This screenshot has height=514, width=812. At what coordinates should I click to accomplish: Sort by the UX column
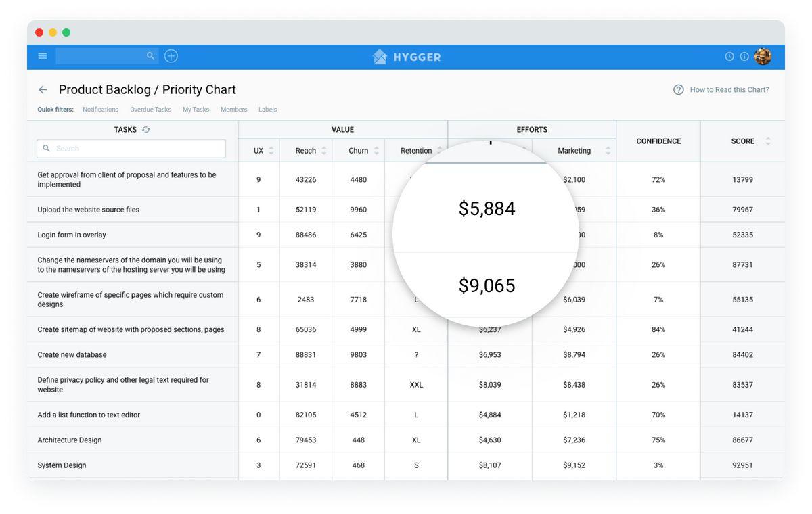(x=271, y=151)
